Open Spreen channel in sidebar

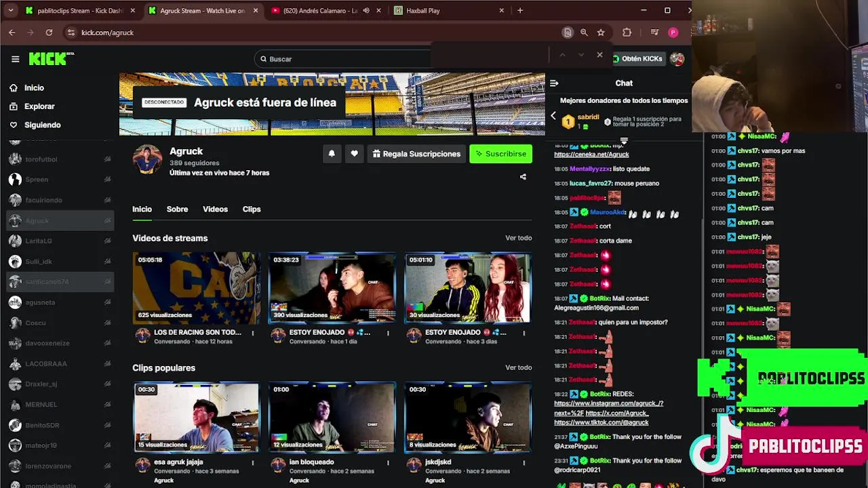(x=60, y=180)
